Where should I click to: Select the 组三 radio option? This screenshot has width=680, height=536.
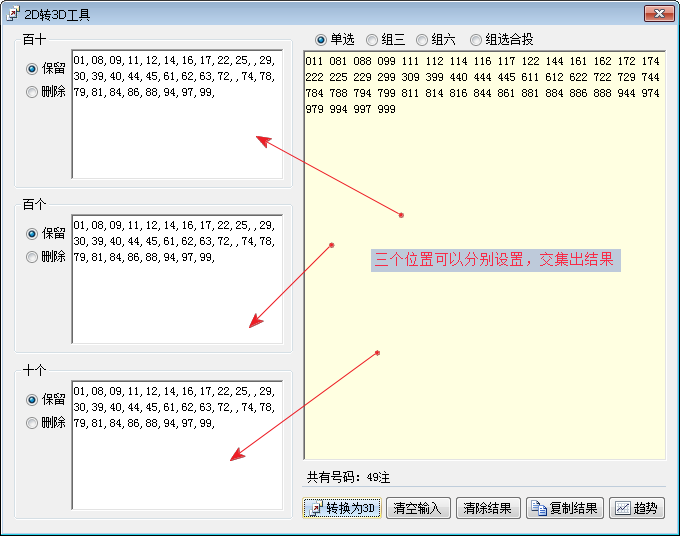[x=372, y=40]
